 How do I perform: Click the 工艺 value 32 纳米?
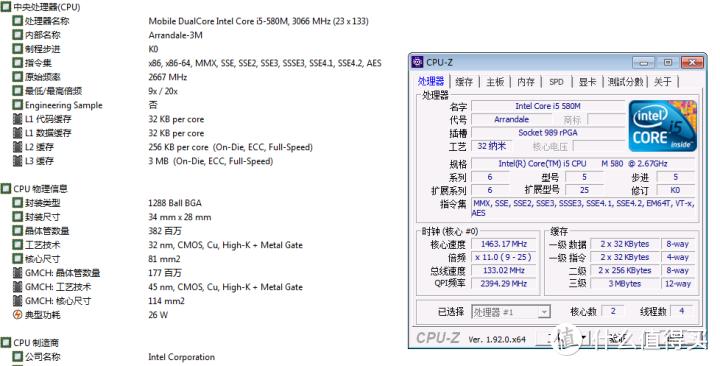coord(491,146)
